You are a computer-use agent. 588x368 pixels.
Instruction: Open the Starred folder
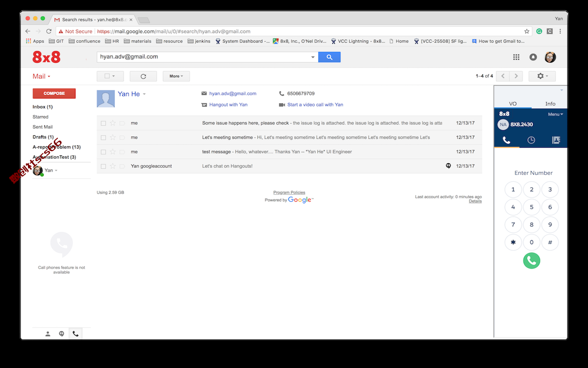point(40,117)
